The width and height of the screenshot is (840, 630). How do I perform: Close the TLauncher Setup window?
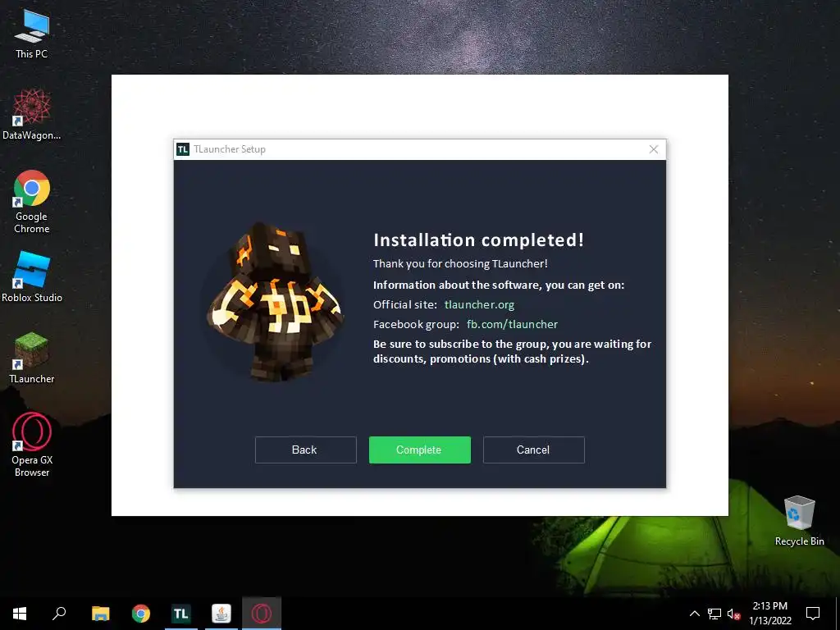(x=654, y=149)
